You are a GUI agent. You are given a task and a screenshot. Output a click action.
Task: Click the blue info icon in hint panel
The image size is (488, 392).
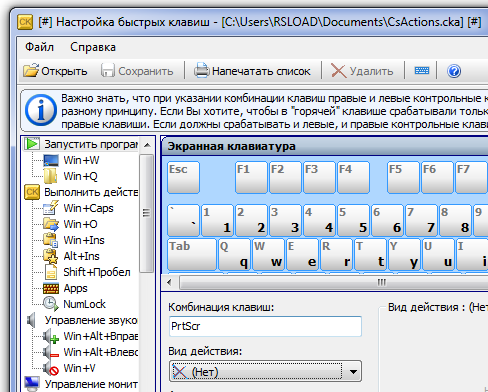point(41,110)
